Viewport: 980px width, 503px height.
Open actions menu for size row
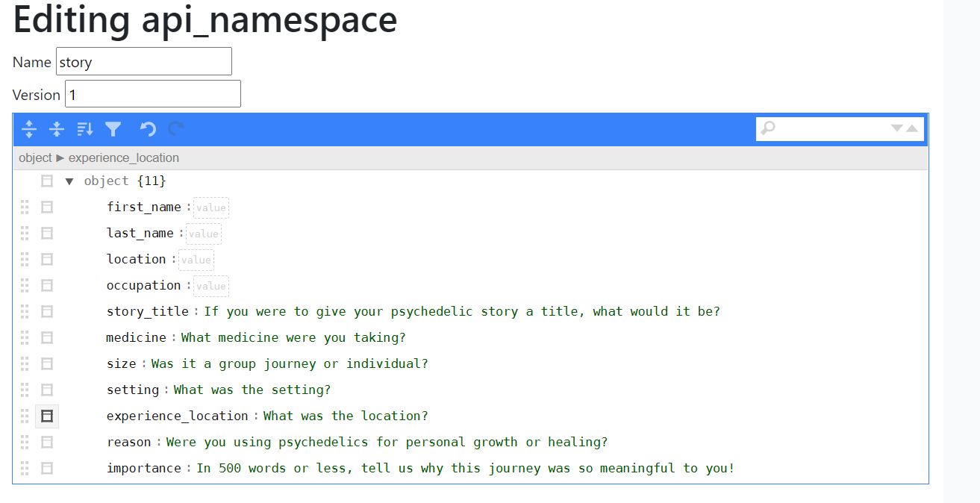(x=47, y=363)
